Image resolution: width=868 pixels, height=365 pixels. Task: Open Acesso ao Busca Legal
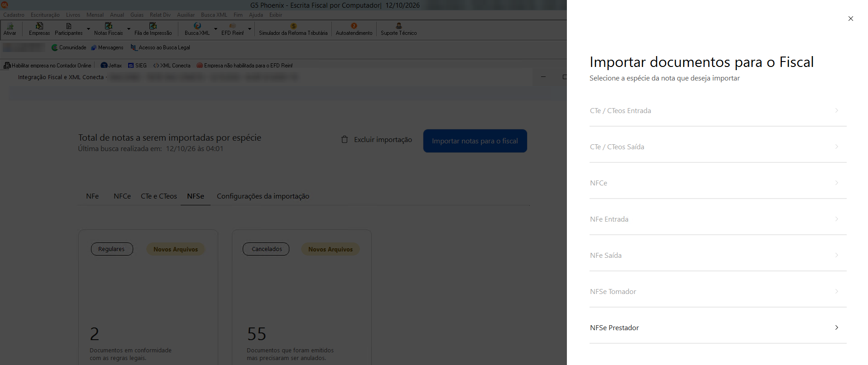160,47
